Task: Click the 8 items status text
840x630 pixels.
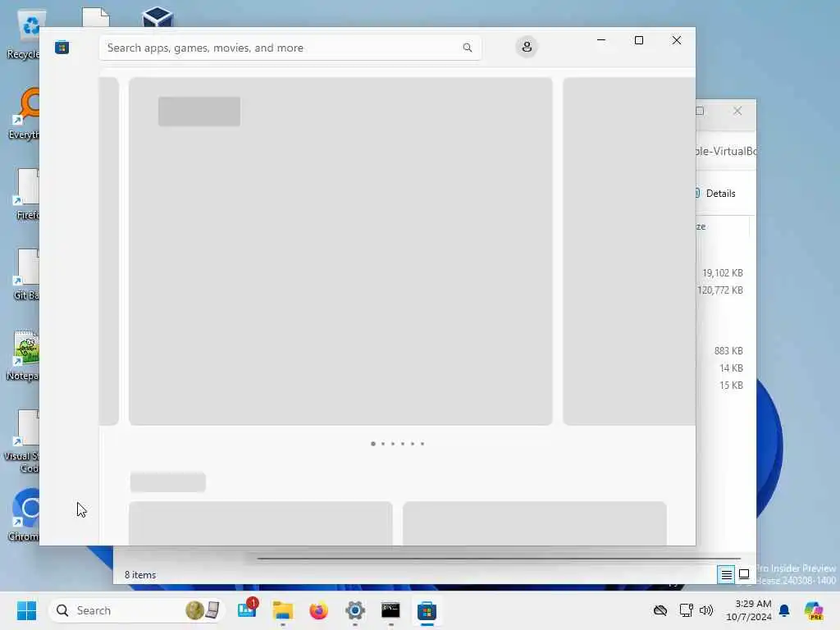Action: [x=140, y=575]
